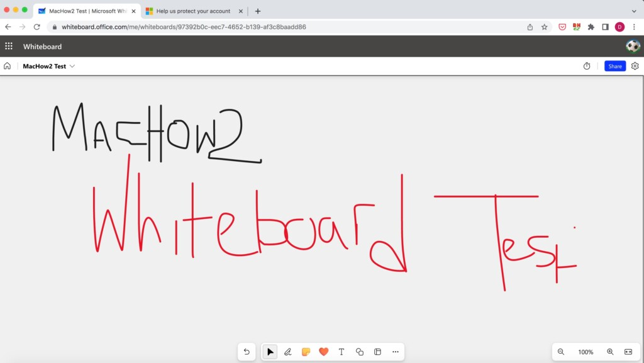Bookmark this page with star icon
644x363 pixels.
(544, 27)
